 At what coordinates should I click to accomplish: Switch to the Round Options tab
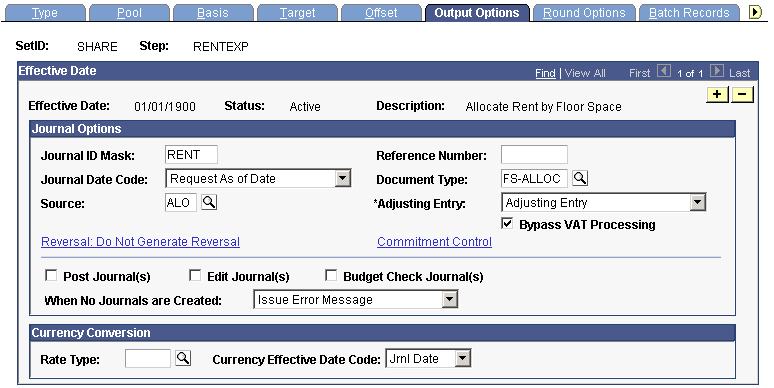[x=584, y=13]
